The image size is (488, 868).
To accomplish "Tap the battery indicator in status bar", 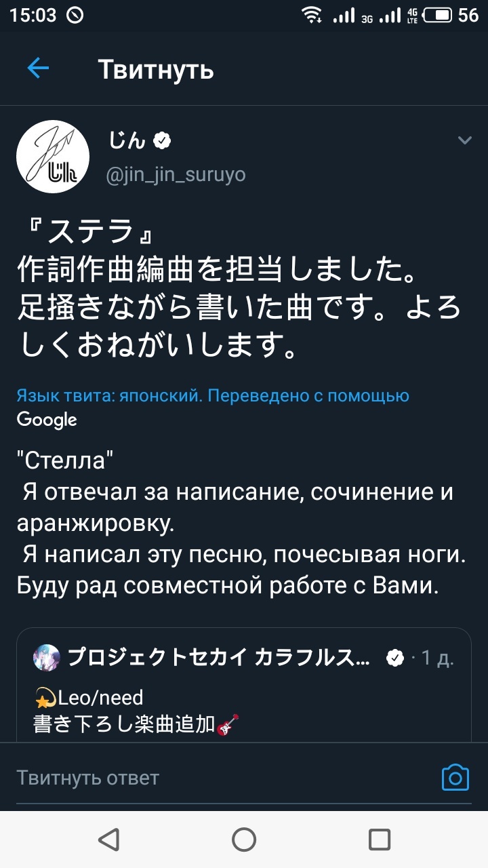I will (x=438, y=15).
